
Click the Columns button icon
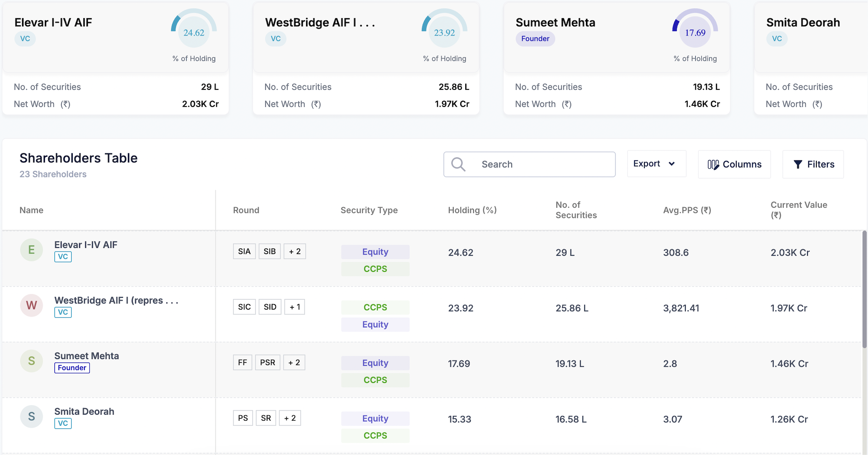(x=713, y=165)
